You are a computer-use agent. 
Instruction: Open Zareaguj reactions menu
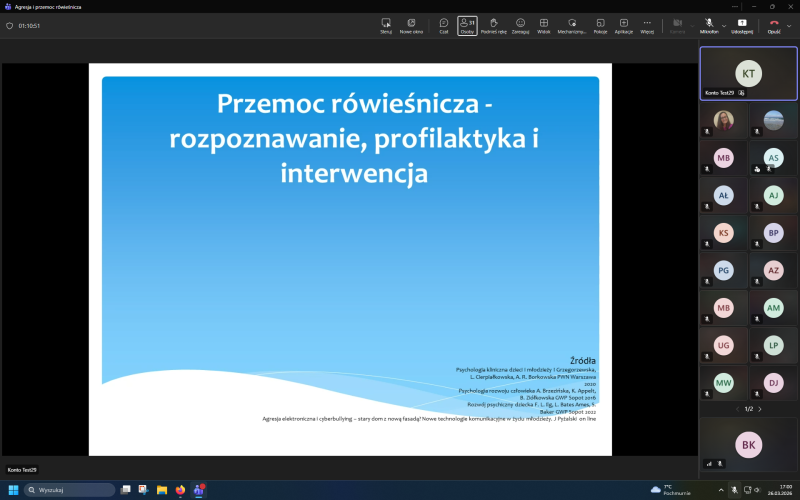[x=520, y=25]
